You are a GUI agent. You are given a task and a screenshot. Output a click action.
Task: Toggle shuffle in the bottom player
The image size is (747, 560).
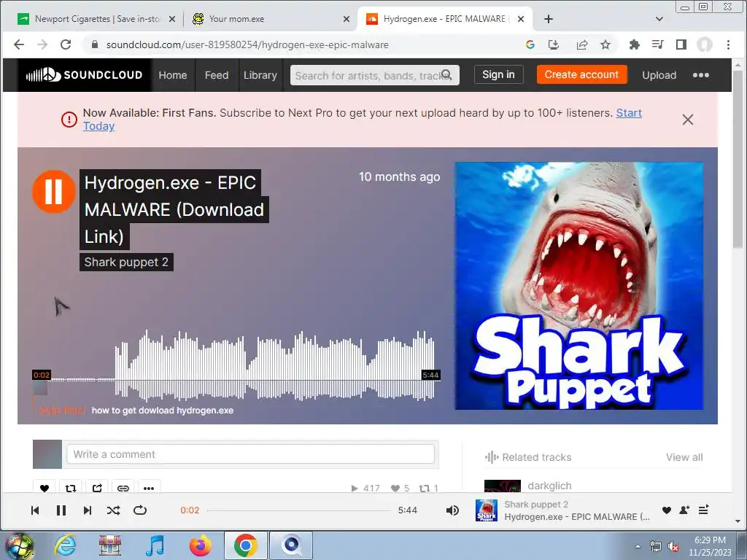click(113, 510)
